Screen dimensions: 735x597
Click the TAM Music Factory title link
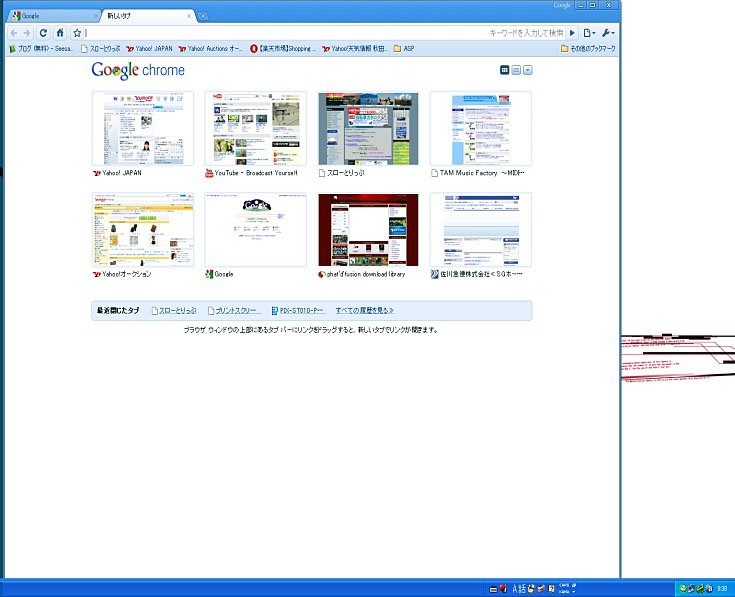482,173
